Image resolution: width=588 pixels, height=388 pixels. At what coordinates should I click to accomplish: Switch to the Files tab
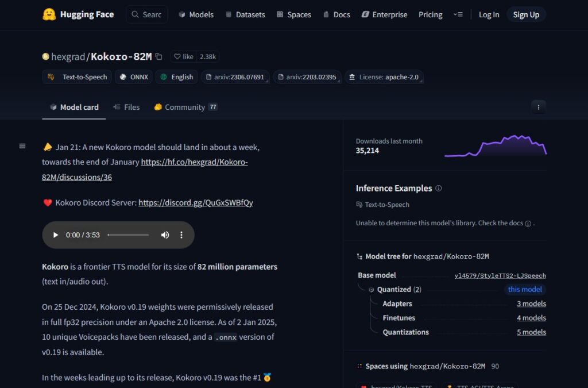[126, 107]
